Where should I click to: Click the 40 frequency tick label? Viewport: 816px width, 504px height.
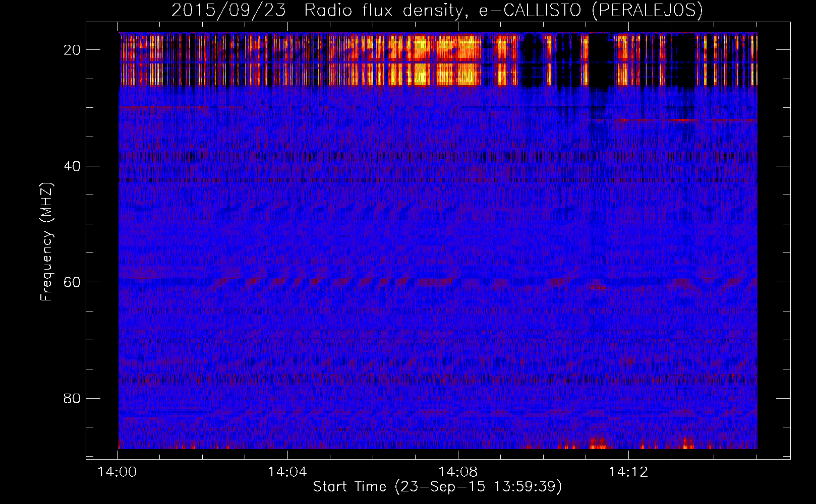point(73,166)
